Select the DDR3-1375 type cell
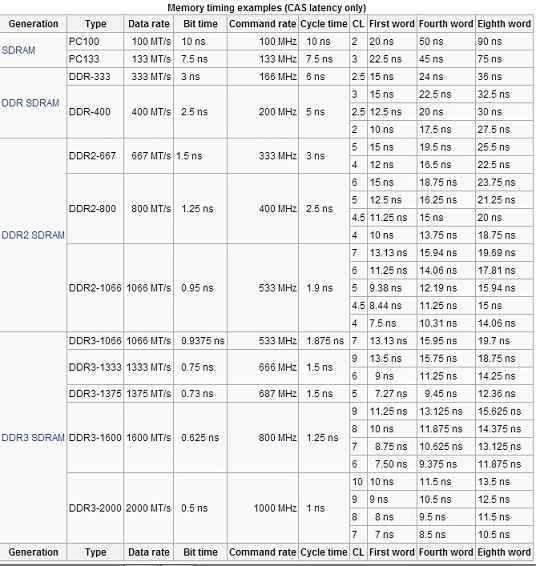The width and height of the screenshot is (536, 566). (x=95, y=393)
